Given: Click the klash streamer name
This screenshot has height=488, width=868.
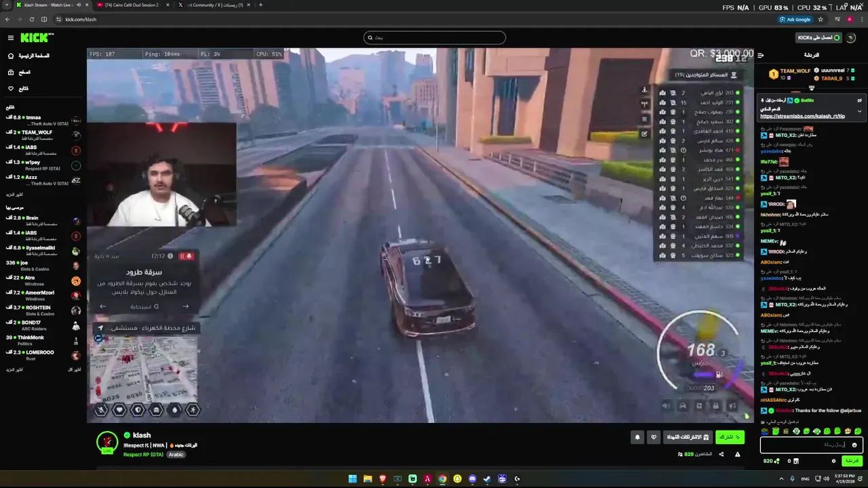Looking at the screenshot, I should coord(142,435).
